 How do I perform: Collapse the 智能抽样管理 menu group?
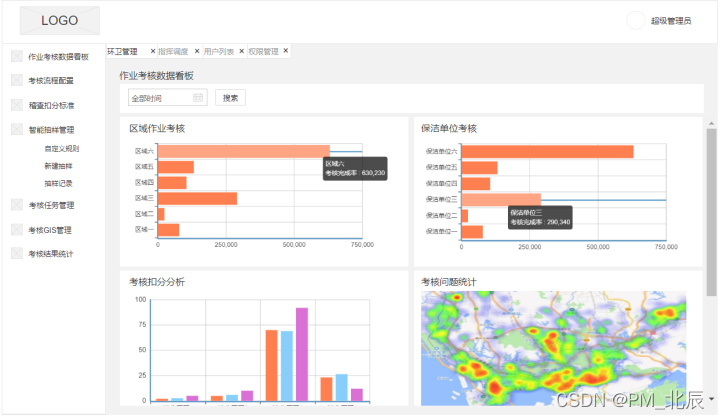click(51, 130)
